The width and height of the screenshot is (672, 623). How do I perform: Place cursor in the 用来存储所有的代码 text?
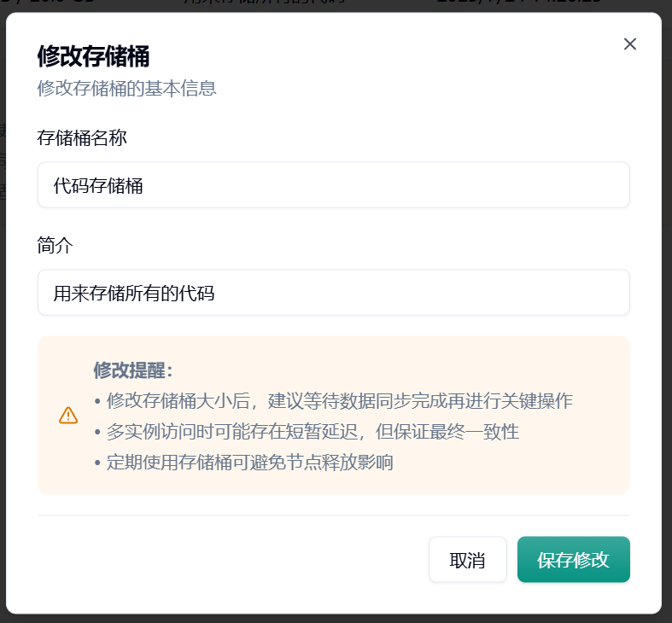pos(133,294)
